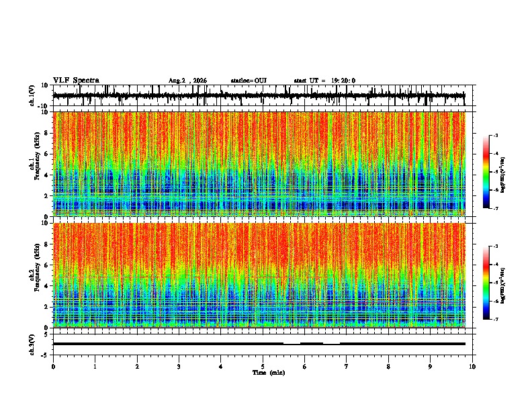Click the color scale bar beside ch.2 spectrogram
532x411 pixels.
[486, 283]
